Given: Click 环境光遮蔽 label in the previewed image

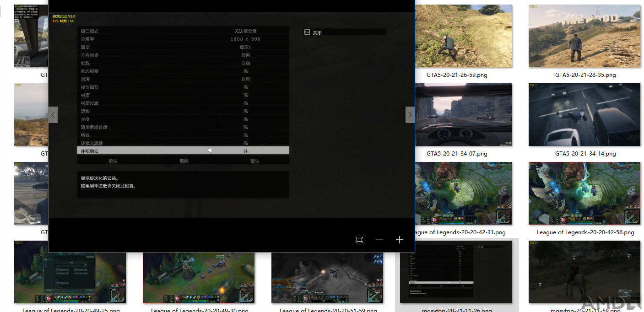Looking at the screenshot, I should coord(92,143).
